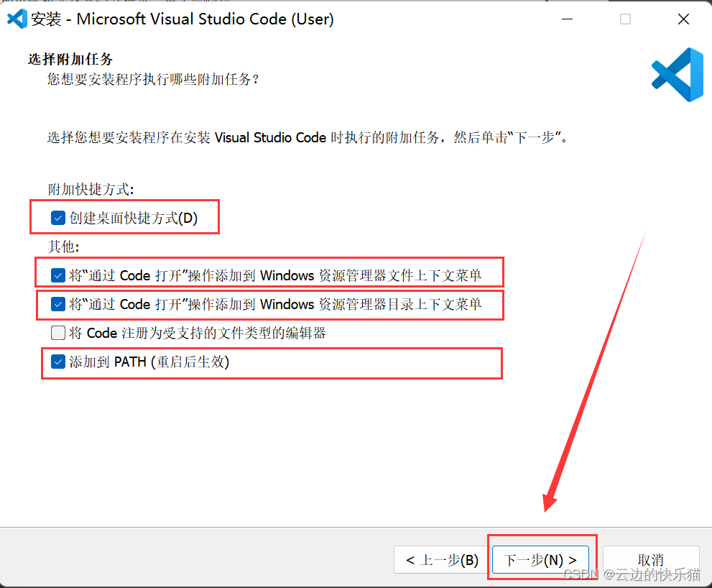Click the 选择附加任务 heading text
This screenshot has height=588, width=712.
pos(70,59)
